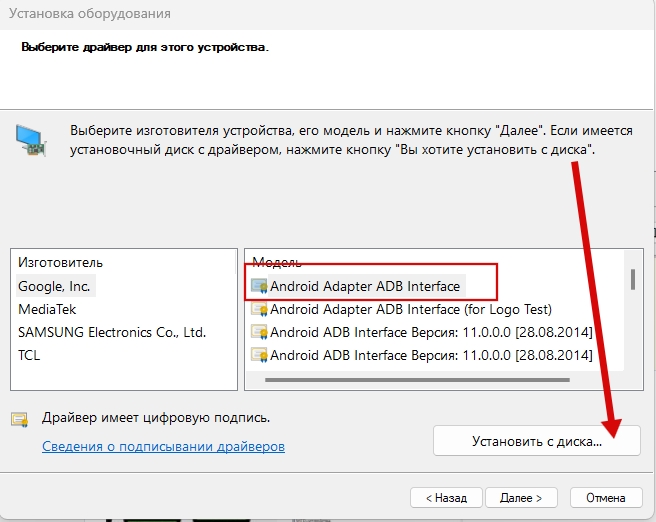The image size is (656, 522).
Task: Go back with the < Назад button
Action: point(446,497)
